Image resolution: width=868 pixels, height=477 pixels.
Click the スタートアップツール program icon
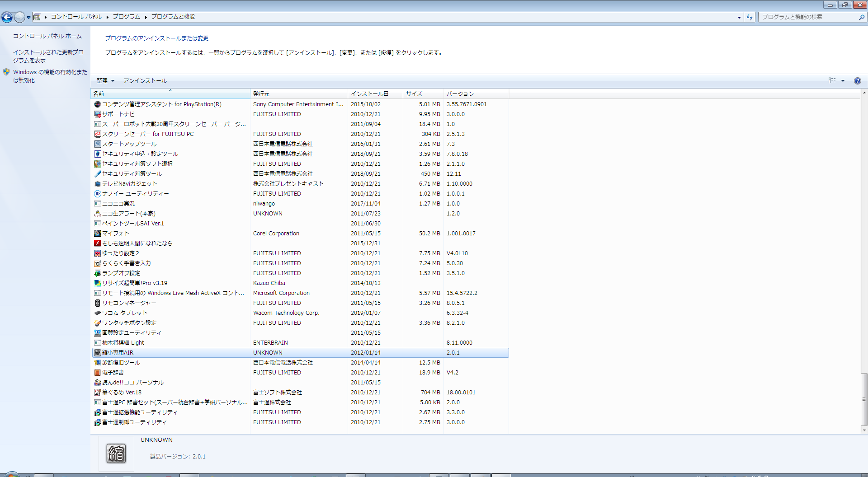tap(97, 144)
